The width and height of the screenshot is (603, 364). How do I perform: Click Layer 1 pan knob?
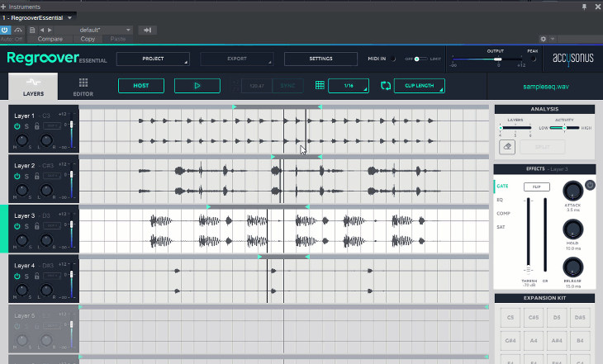46,139
